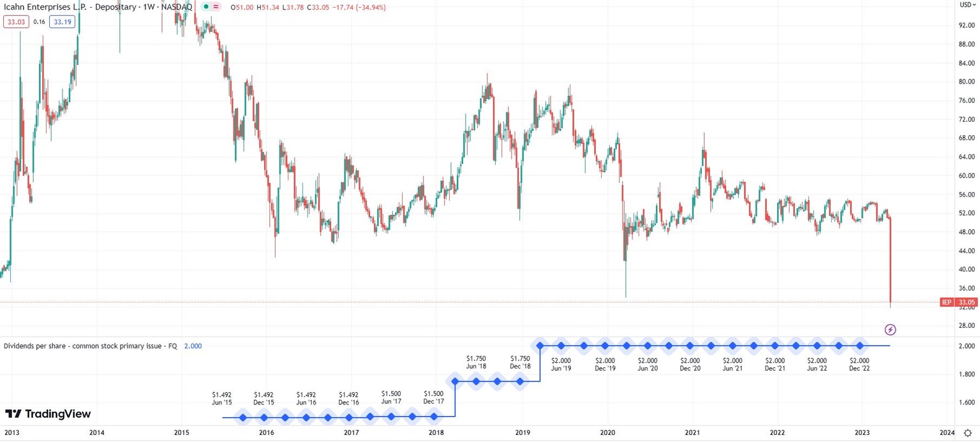Click the dividend marker above Jun '21
Image resolution: width=980 pixels, height=442 pixels.
pyautogui.click(x=732, y=346)
